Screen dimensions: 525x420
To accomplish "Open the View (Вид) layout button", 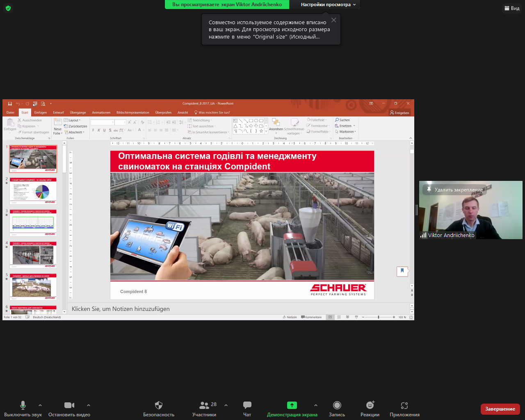I will coord(512,8).
